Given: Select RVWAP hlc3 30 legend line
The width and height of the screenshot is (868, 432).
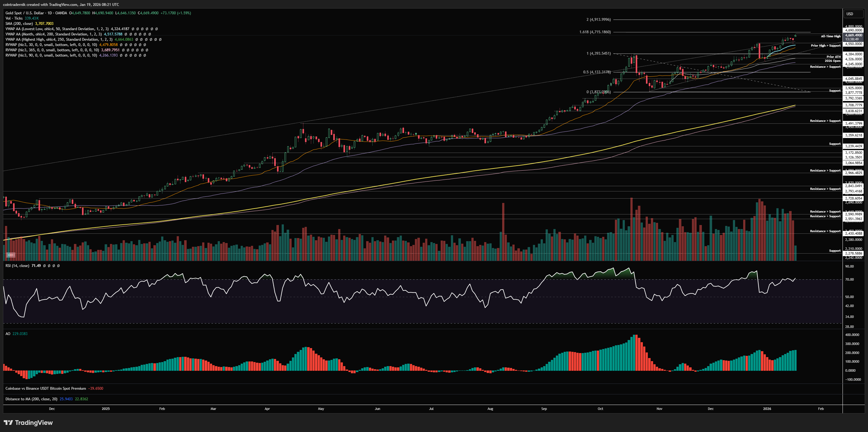Looking at the screenshot, I should 51,44.
